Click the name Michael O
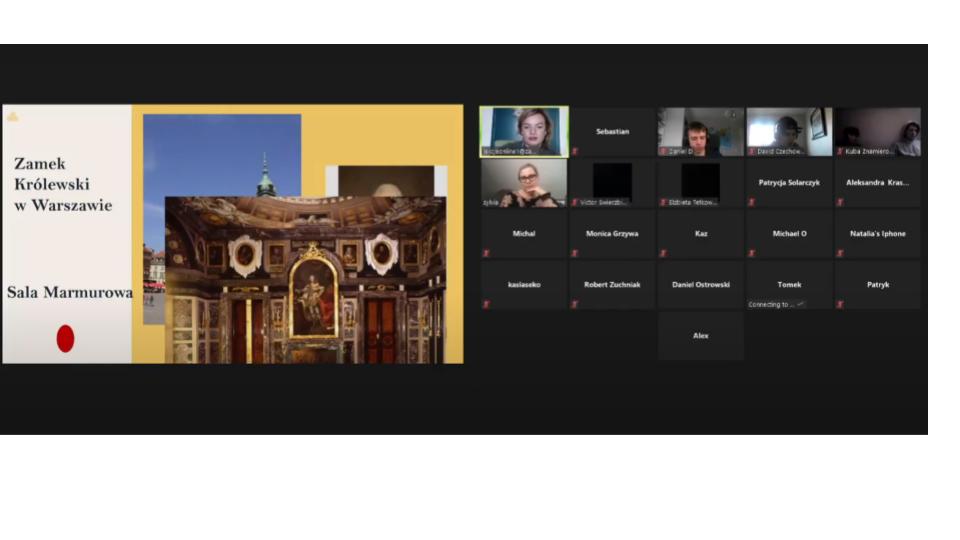Image resolution: width=960 pixels, height=540 pixels. click(x=789, y=233)
